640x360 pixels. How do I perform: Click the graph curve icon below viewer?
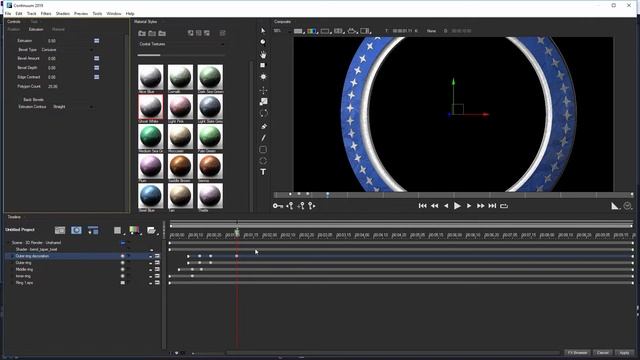(x=615, y=206)
